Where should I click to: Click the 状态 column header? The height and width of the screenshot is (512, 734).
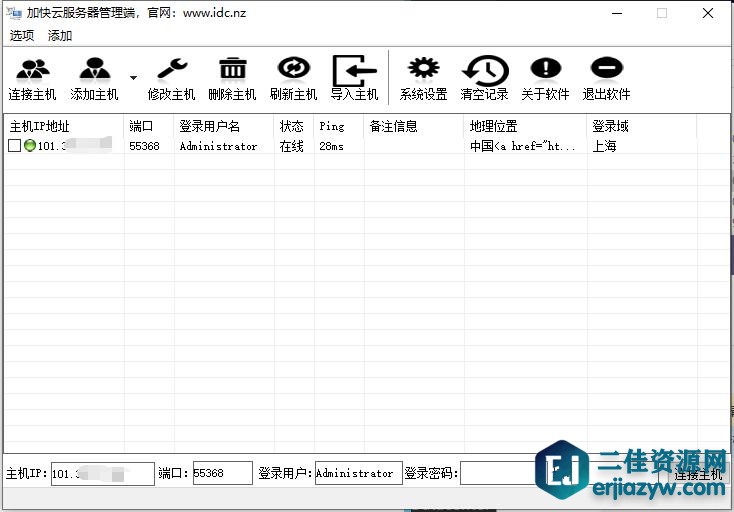point(294,126)
